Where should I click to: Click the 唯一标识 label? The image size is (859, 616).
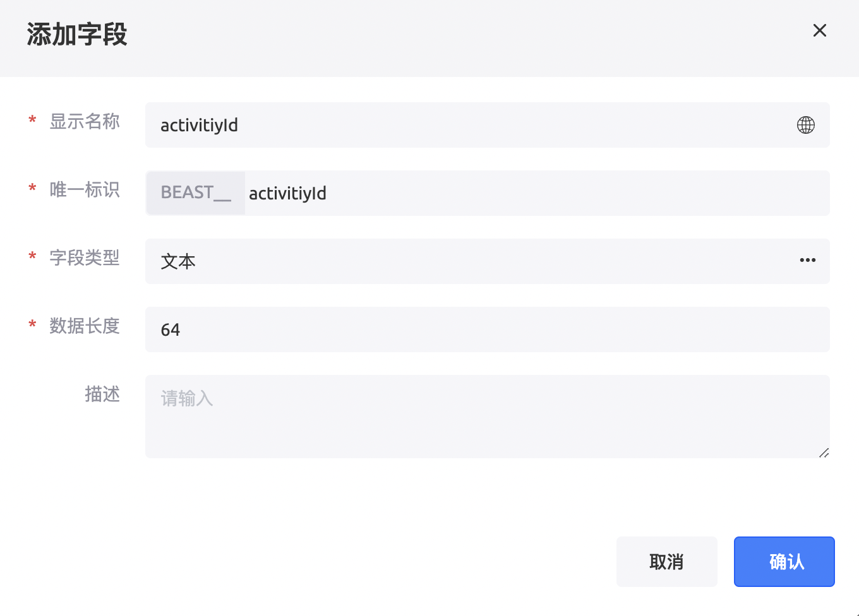tap(85, 189)
